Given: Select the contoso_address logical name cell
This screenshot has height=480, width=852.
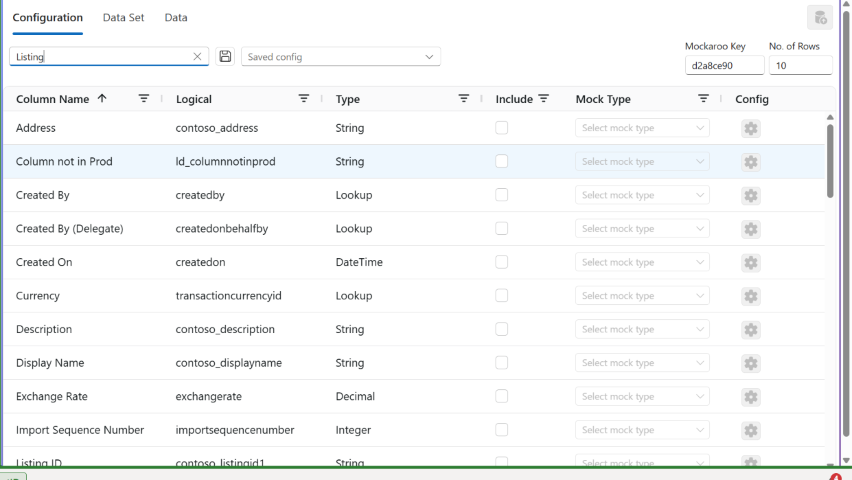Looking at the screenshot, I should point(217,128).
